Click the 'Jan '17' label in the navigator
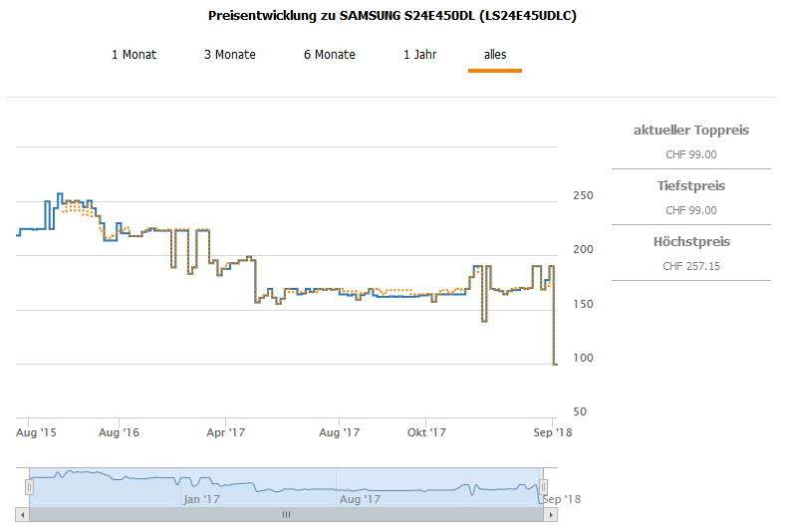The height and width of the screenshot is (532, 785). pos(201,499)
